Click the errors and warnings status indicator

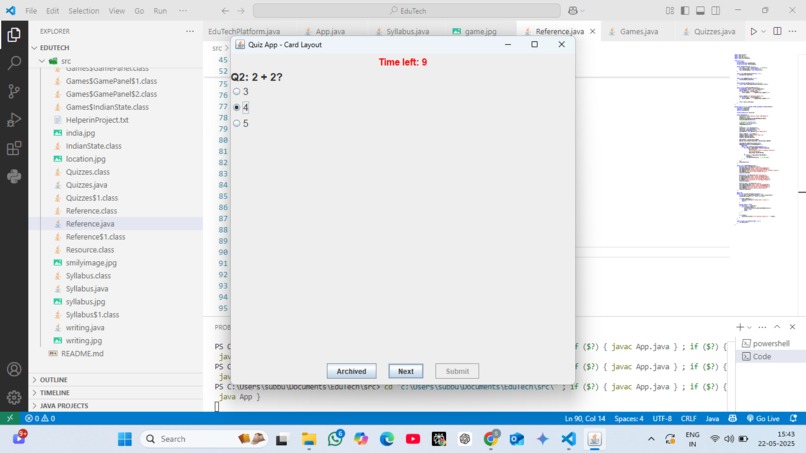click(40, 419)
